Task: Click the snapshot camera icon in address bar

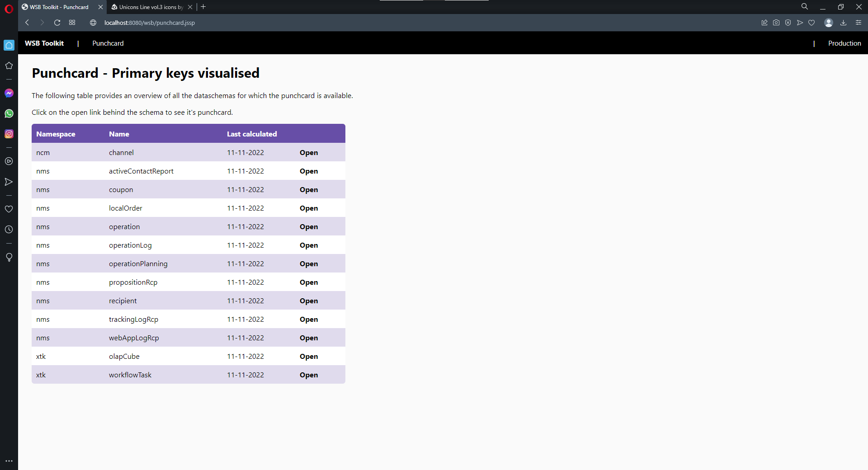Action: [776, 23]
